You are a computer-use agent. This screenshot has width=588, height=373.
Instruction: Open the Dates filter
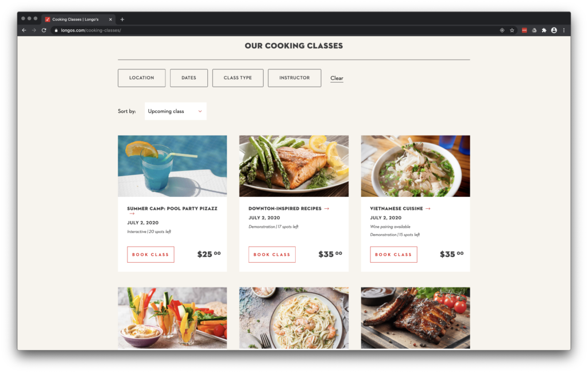[x=188, y=78]
